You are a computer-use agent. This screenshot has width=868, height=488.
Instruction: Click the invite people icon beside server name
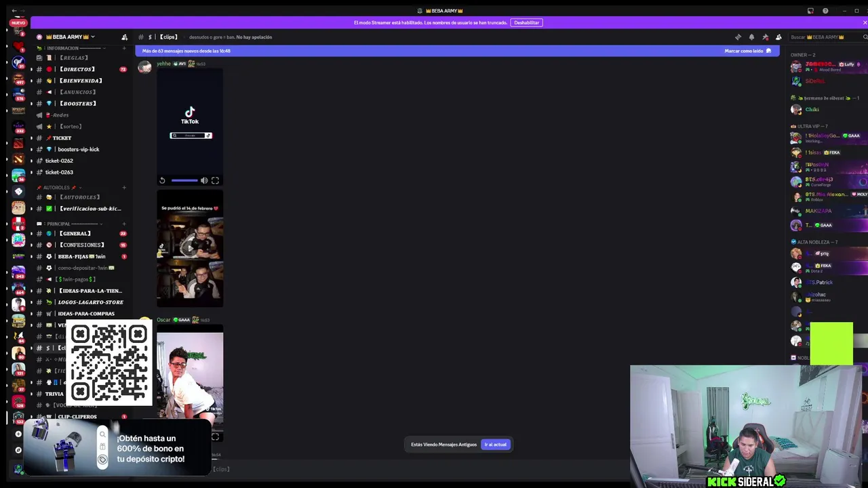[124, 37]
